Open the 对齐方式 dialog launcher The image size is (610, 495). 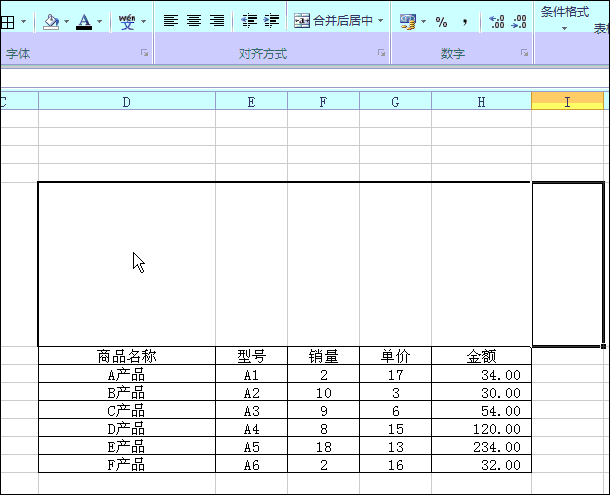click(x=381, y=53)
